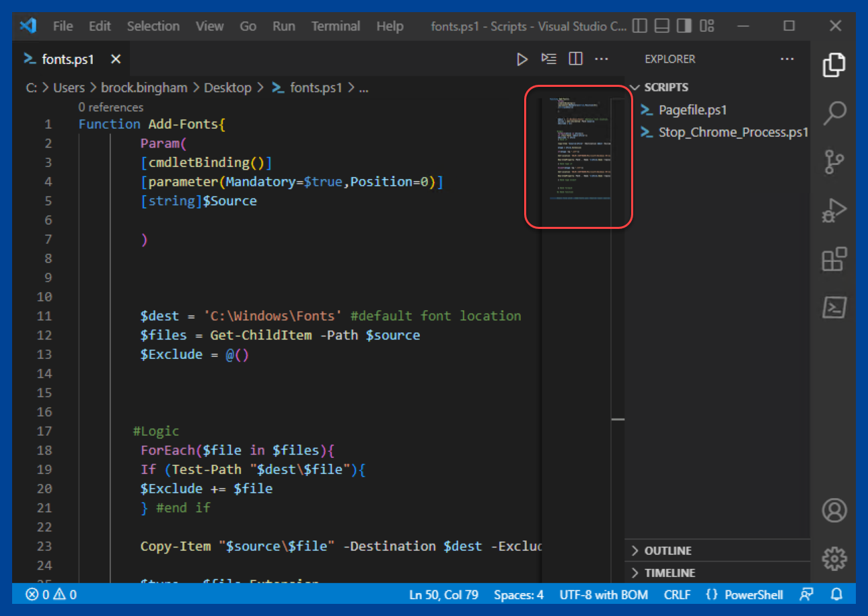Viewport: 868px width, 616px height.
Task: Open the Extensions view icon
Action: click(x=834, y=259)
